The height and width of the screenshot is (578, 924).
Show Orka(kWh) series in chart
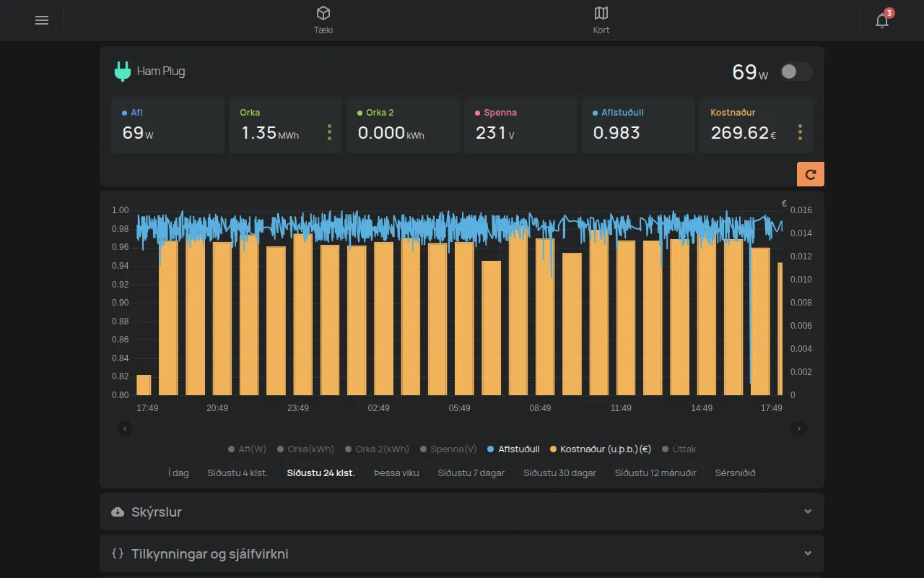[x=305, y=449]
